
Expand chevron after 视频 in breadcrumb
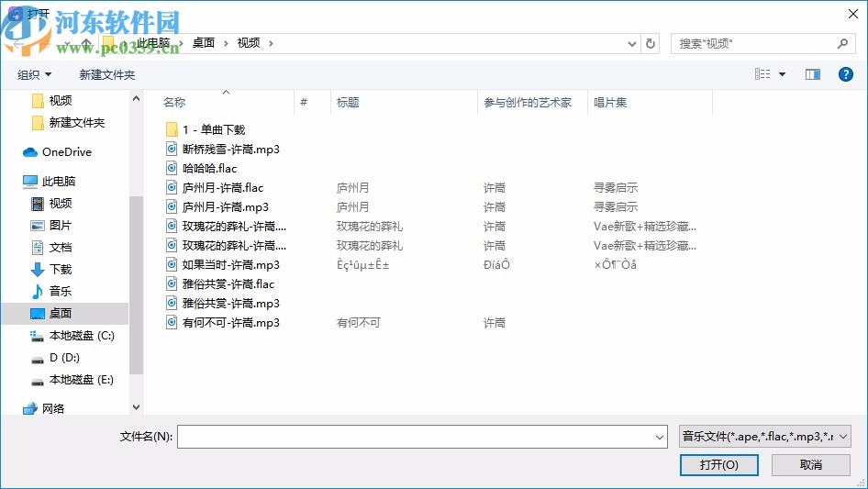pyautogui.click(x=271, y=43)
